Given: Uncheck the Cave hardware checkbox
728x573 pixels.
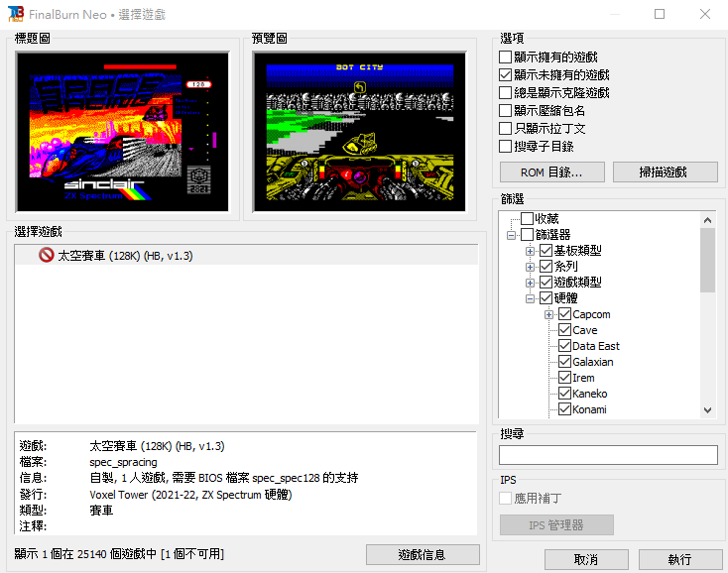Looking at the screenshot, I should click(x=564, y=330).
